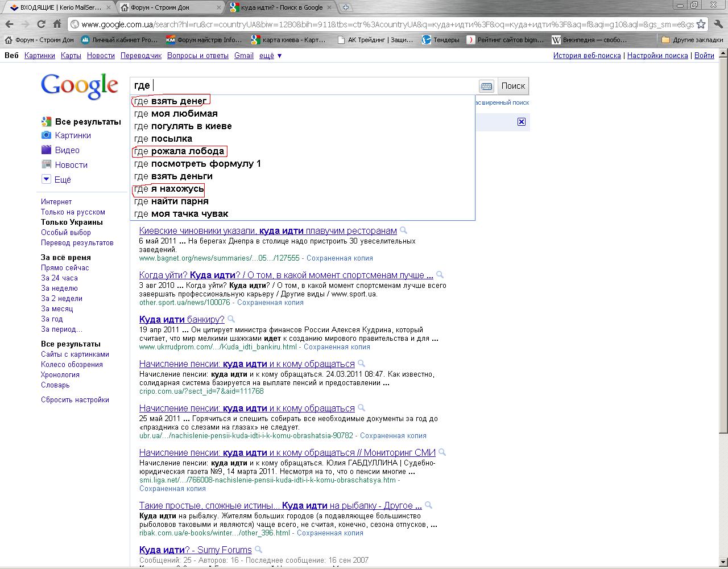Image resolution: width=728 pixels, height=569 pixels.
Task: Open Википедия bookmark
Action: tap(589, 40)
